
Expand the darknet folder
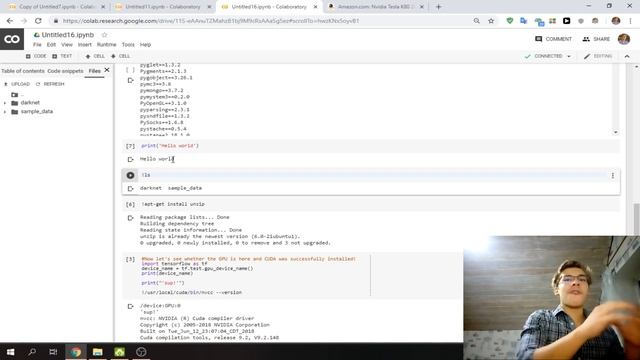point(5,103)
